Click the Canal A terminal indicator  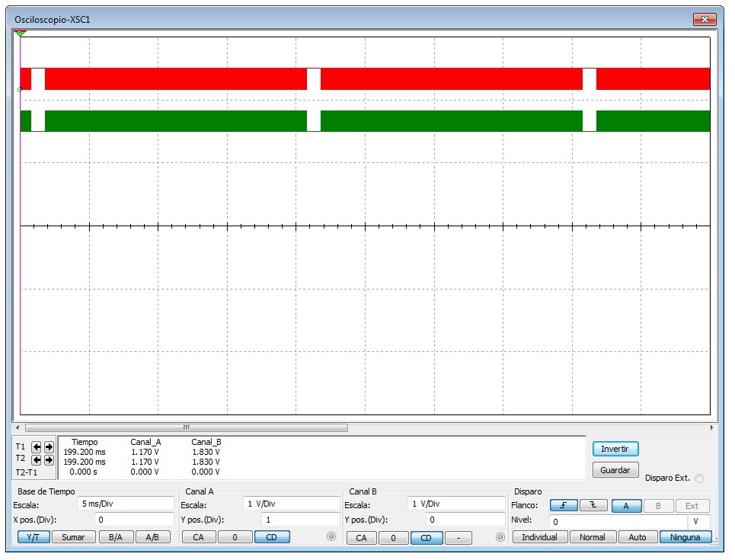(331, 537)
